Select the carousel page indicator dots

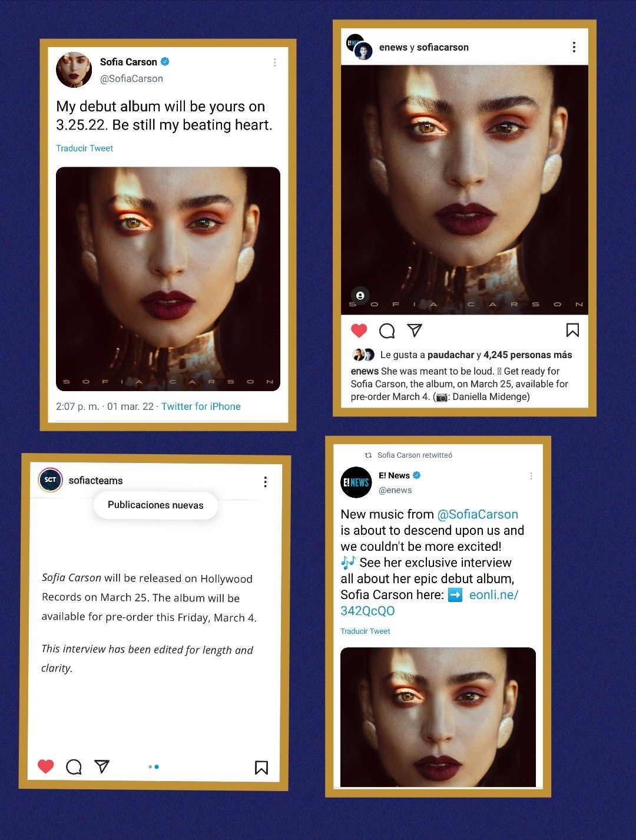(154, 766)
